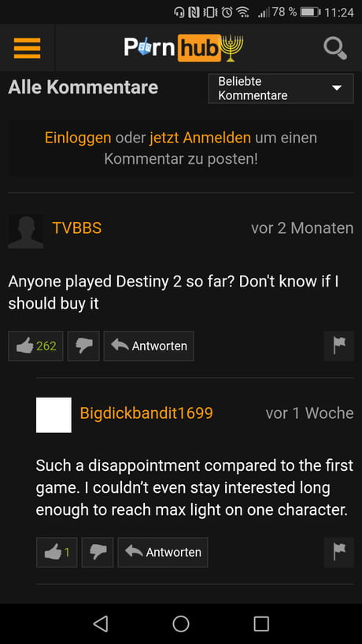Open TVBBS avatar silhouette thumbnail
The height and width of the screenshot is (644, 362).
tap(25, 231)
